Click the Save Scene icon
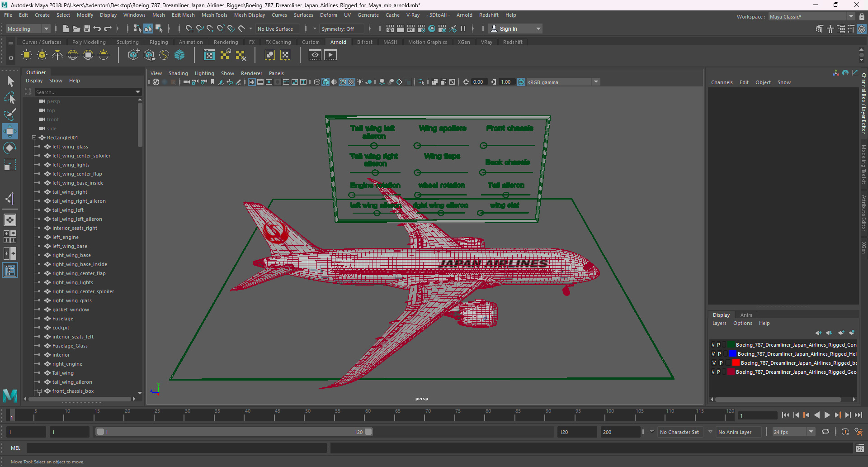 click(87, 29)
